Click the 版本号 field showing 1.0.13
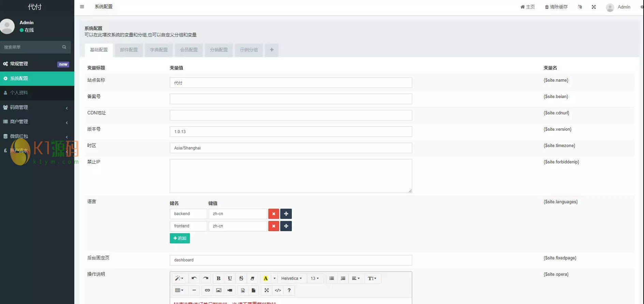The height and width of the screenshot is (304, 644). pos(291,131)
